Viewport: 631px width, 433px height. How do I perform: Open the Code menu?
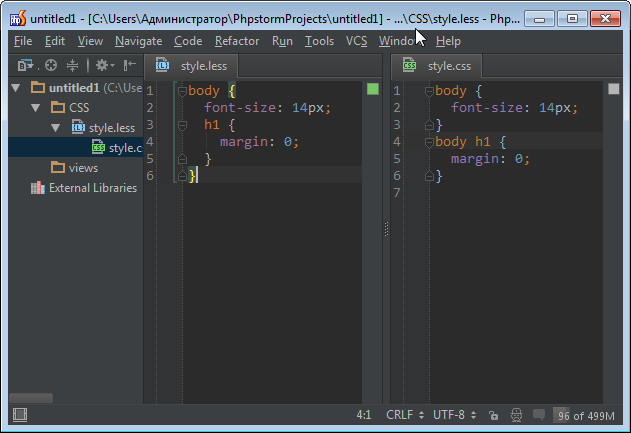coord(188,41)
